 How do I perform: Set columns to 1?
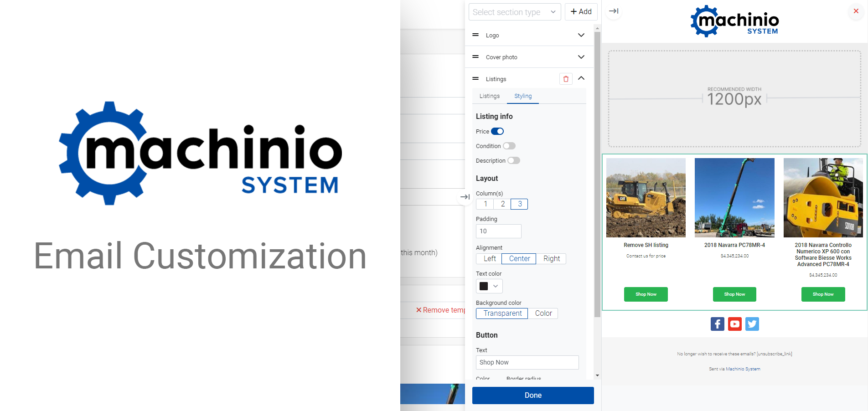pyautogui.click(x=485, y=204)
